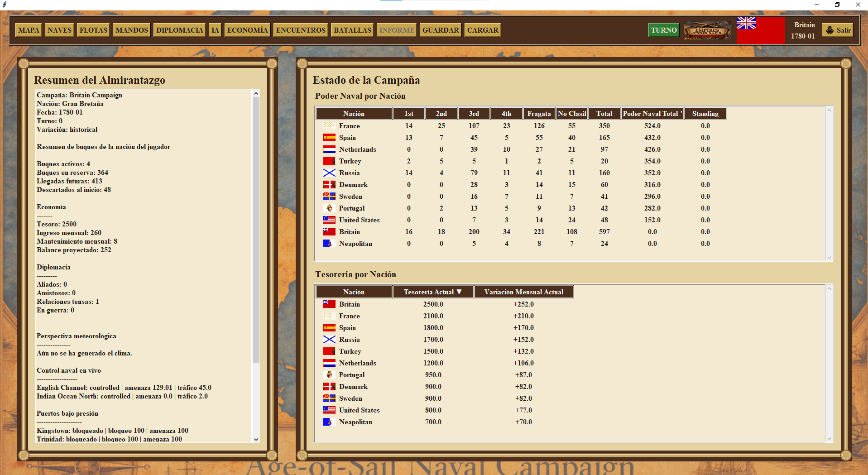
Task: Sort by Poder Naval Total header
Action: [x=652, y=114]
